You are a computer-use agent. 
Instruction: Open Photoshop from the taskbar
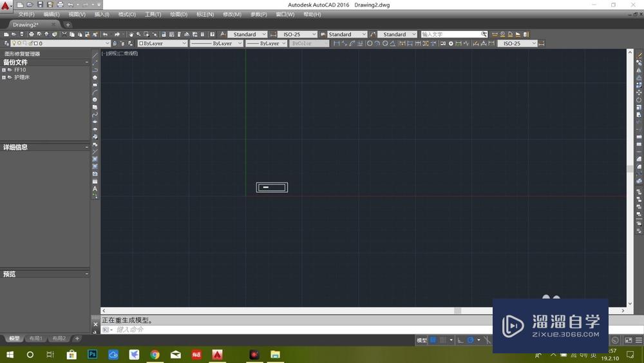[92, 354]
